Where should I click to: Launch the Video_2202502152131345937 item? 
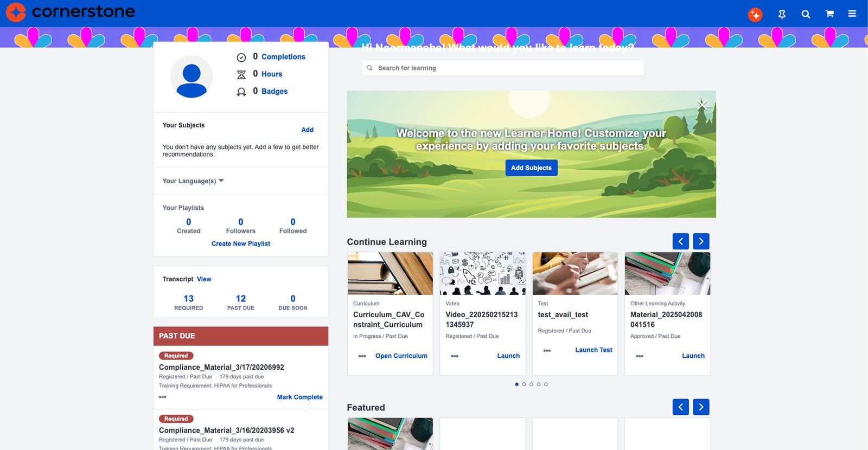pyautogui.click(x=508, y=356)
